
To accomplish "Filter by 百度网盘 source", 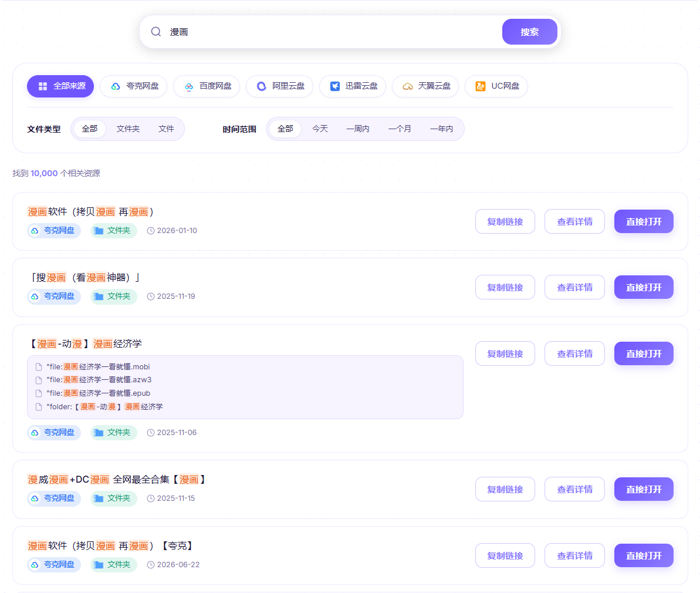I will pyautogui.click(x=207, y=86).
